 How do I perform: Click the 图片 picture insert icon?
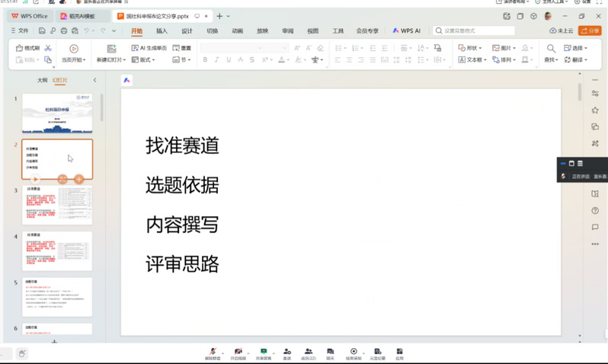(x=504, y=48)
